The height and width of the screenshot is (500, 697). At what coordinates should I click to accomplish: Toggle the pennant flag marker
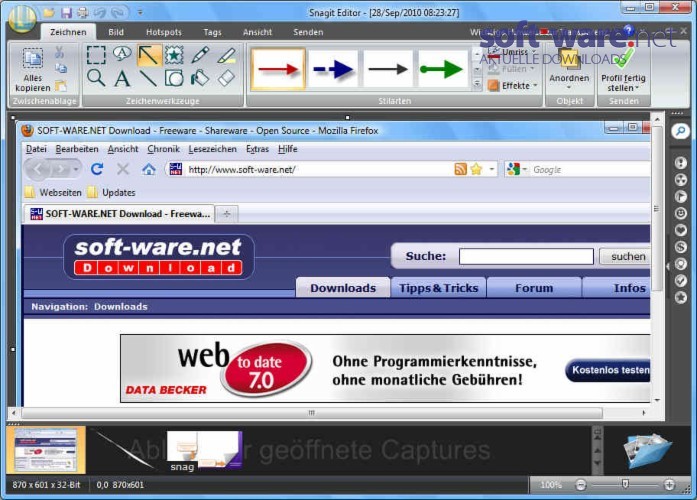click(x=681, y=196)
